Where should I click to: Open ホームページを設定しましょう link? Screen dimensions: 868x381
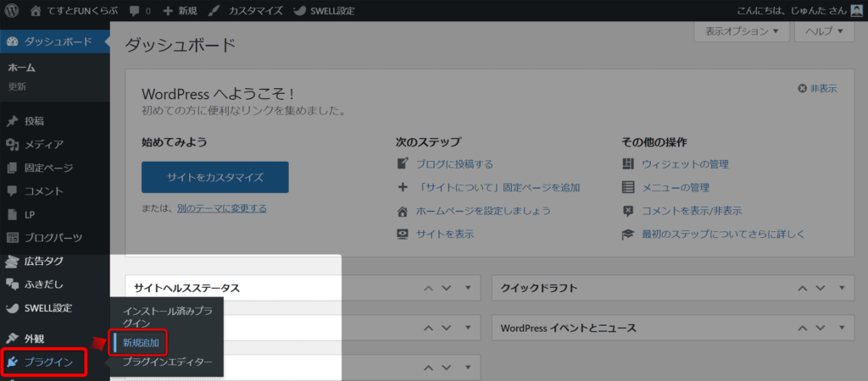(x=483, y=211)
